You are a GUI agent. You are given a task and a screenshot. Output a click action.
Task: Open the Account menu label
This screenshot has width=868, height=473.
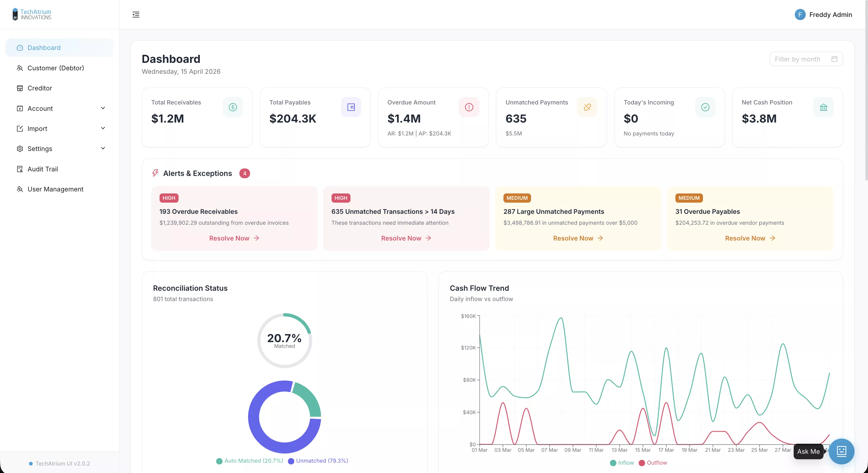pyautogui.click(x=40, y=108)
